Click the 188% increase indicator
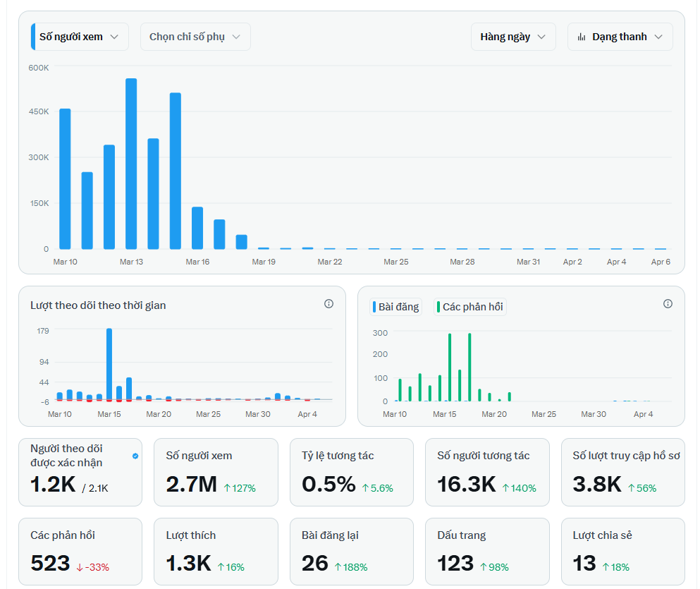 click(351, 567)
